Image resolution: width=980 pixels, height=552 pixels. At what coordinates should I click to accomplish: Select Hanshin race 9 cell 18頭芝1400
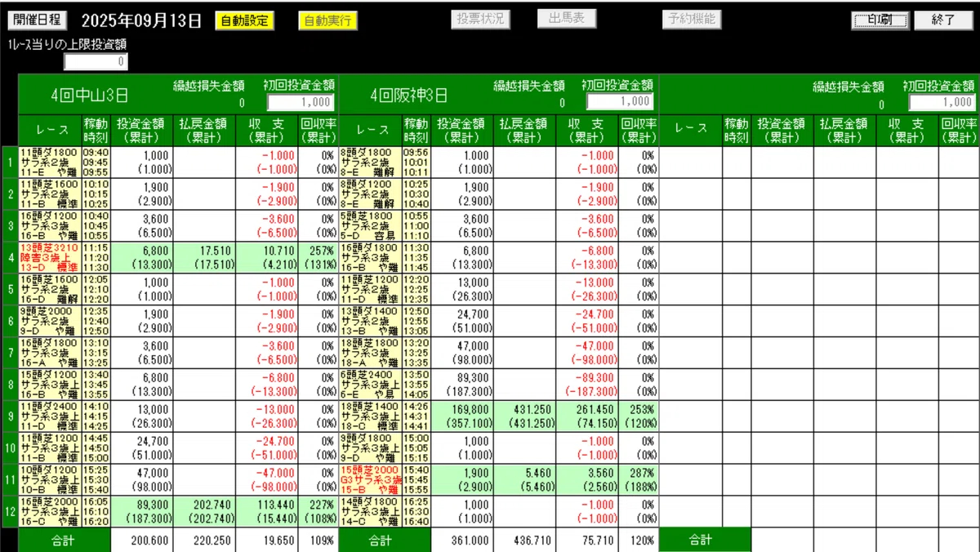coord(370,416)
